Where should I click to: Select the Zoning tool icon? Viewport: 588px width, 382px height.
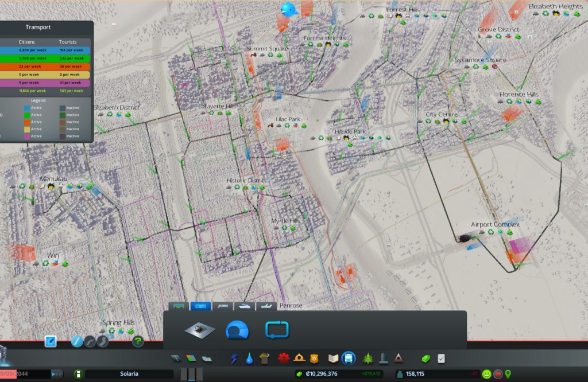pyautogui.click(x=192, y=358)
